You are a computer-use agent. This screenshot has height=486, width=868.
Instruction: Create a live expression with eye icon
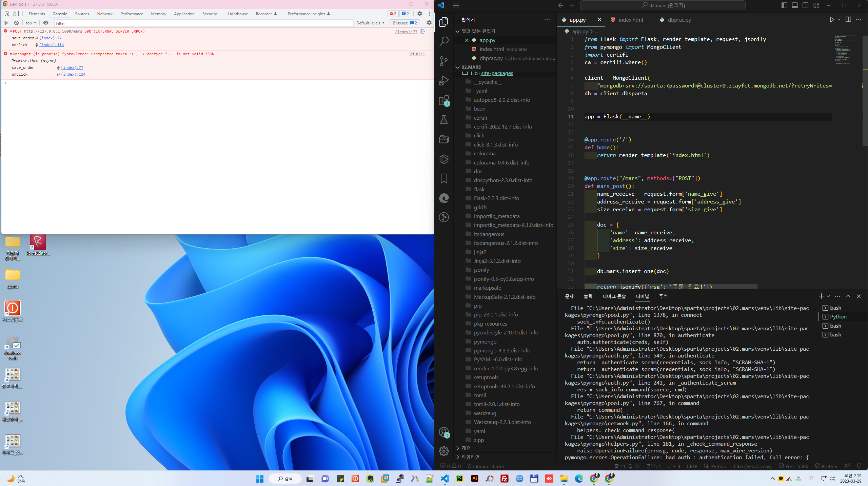pyautogui.click(x=46, y=23)
